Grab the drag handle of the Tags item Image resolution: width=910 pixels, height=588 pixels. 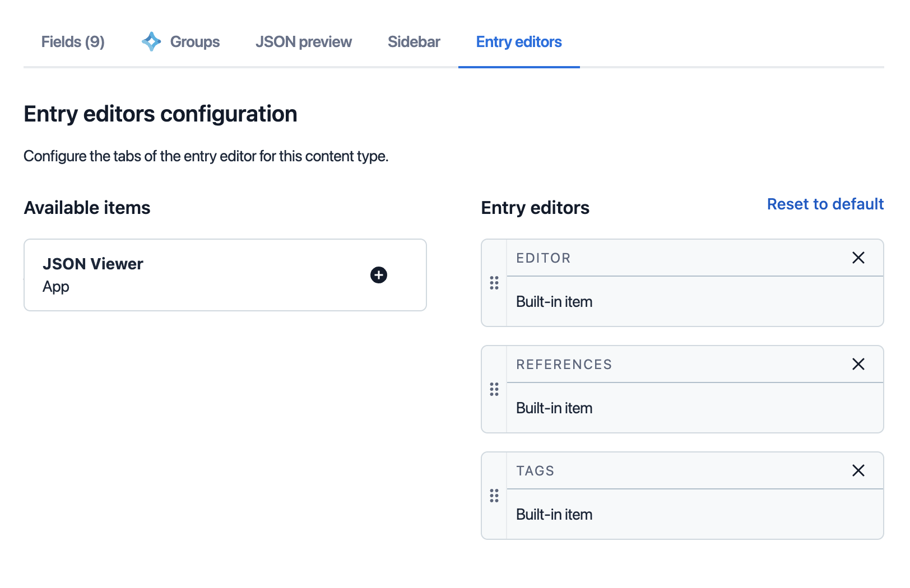(x=494, y=496)
